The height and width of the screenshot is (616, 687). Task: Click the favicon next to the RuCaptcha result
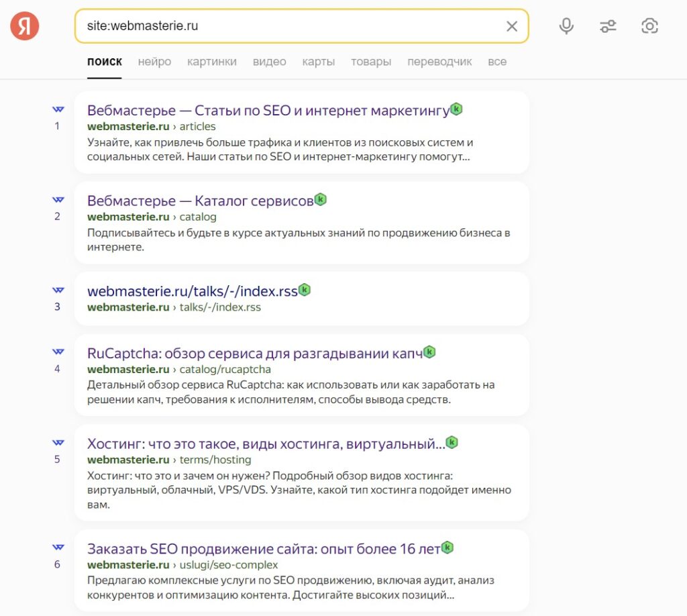58,352
